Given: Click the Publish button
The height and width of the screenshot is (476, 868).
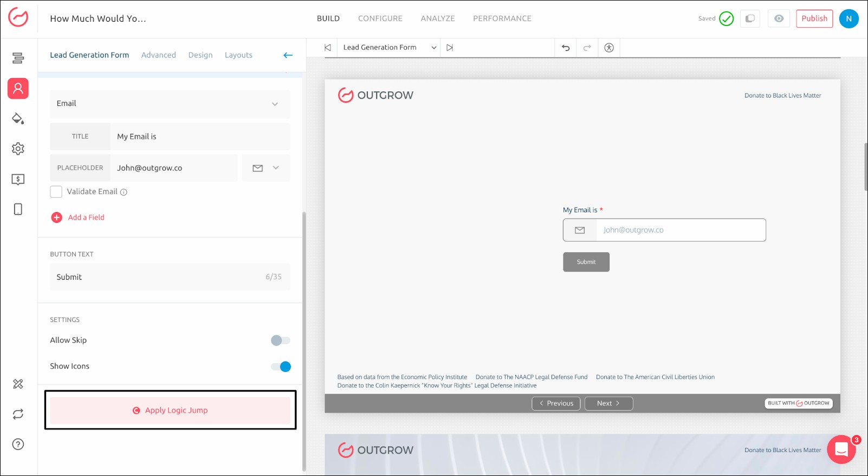Looking at the screenshot, I should pyautogui.click(x=814, y=18).
